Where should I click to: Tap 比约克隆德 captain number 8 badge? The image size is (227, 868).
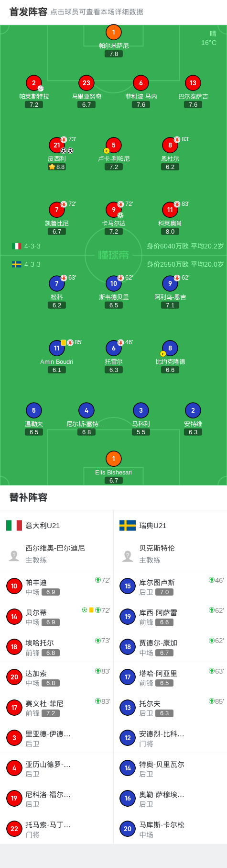pyautogui.click(x=170, y=348)
